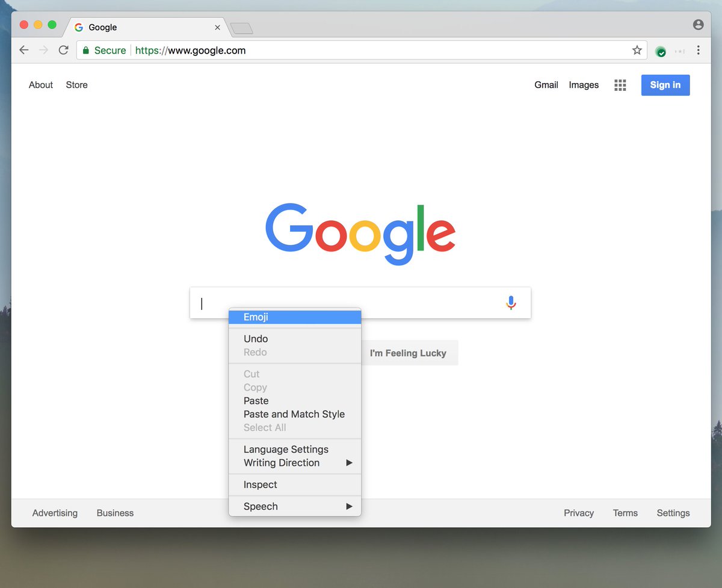View the green Secure lock info
The width and height of the screenshot is (722, 588).
pos(105,51)
